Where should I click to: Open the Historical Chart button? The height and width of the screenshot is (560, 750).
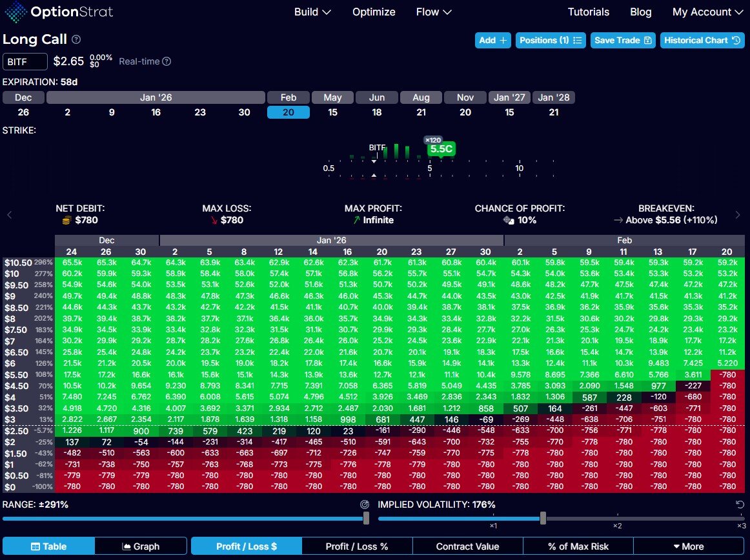point(702,40)
